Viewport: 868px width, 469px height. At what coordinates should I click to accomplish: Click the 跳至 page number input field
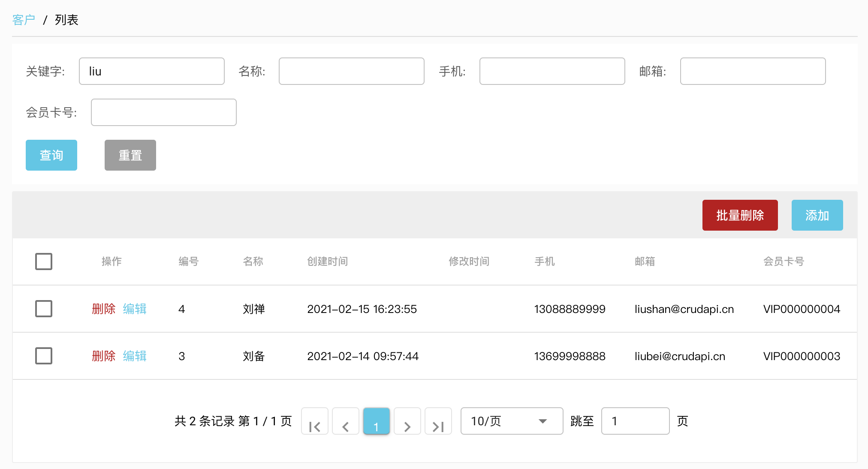click(635, 421)
